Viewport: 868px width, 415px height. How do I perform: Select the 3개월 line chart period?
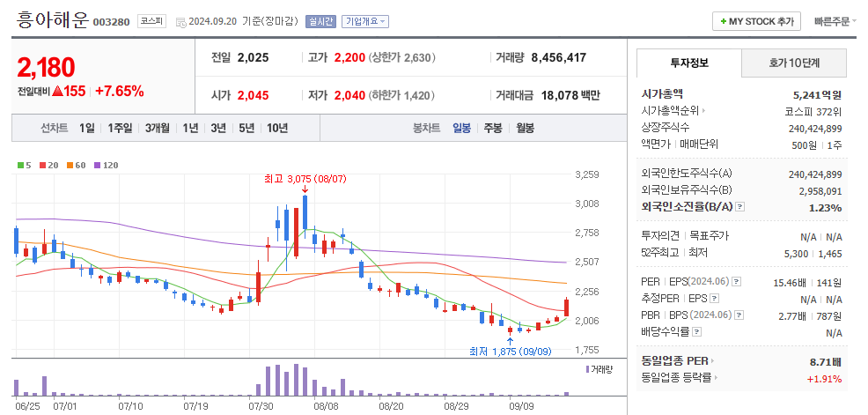158,128
